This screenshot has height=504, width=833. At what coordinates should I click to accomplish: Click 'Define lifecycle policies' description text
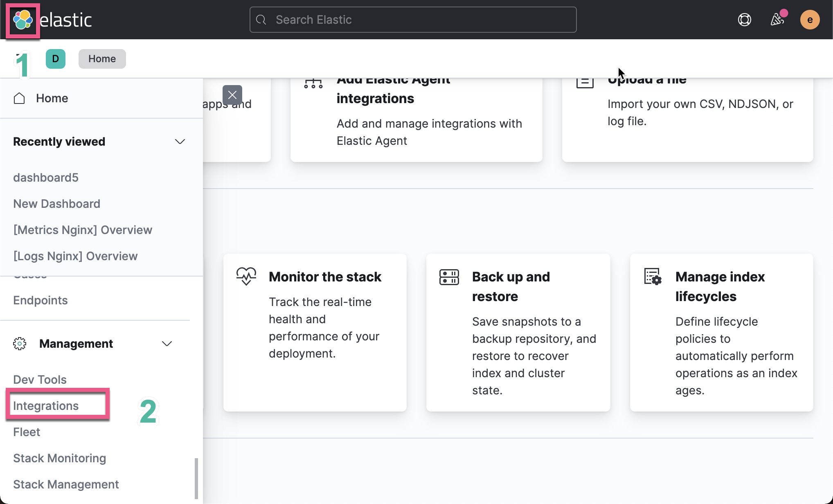[736, 356]
